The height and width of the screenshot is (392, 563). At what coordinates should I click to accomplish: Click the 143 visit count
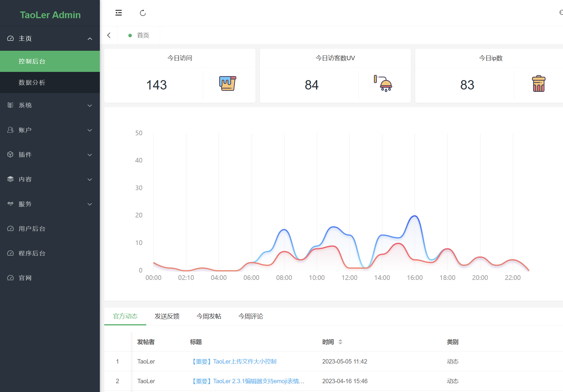tap(157, 85)
